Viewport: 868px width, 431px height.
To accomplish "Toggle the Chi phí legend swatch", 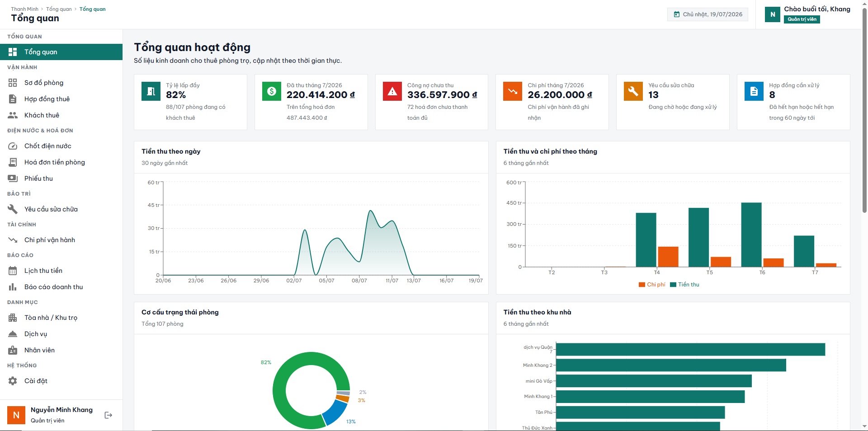I will (642, 285).
